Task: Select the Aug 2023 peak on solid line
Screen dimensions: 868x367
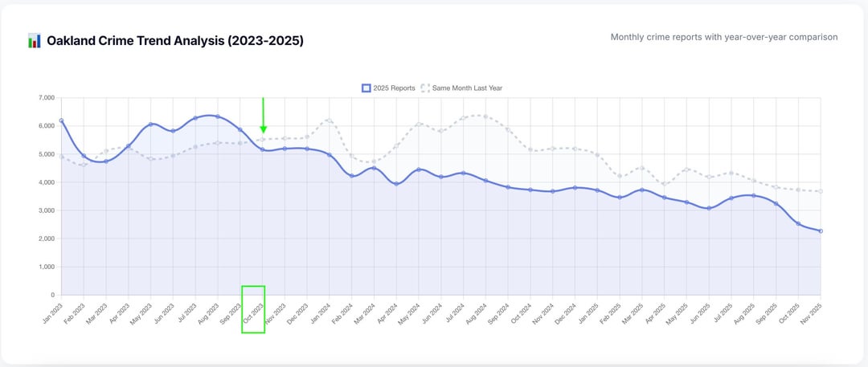Action: click(x=218, y=116)
